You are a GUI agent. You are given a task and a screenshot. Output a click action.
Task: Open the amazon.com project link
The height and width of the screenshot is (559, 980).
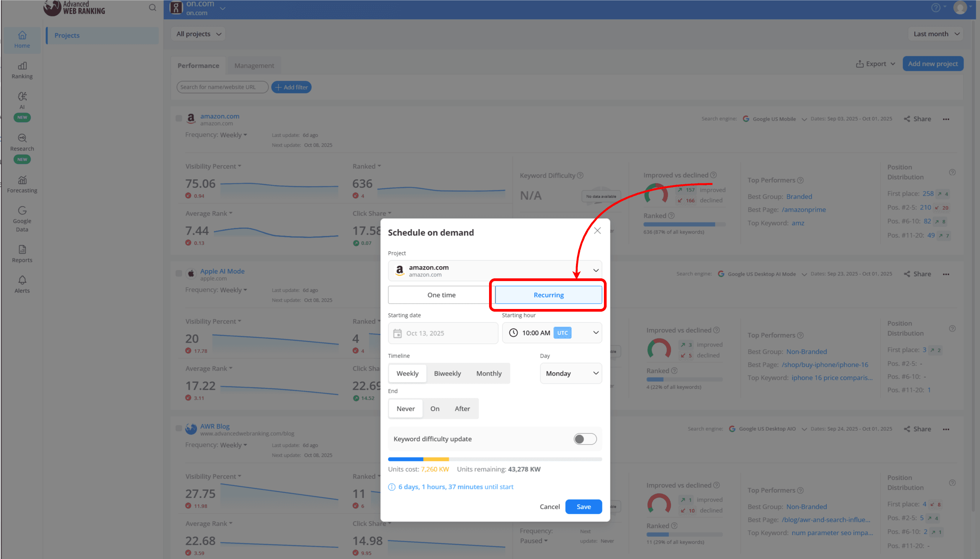[220, 116]
